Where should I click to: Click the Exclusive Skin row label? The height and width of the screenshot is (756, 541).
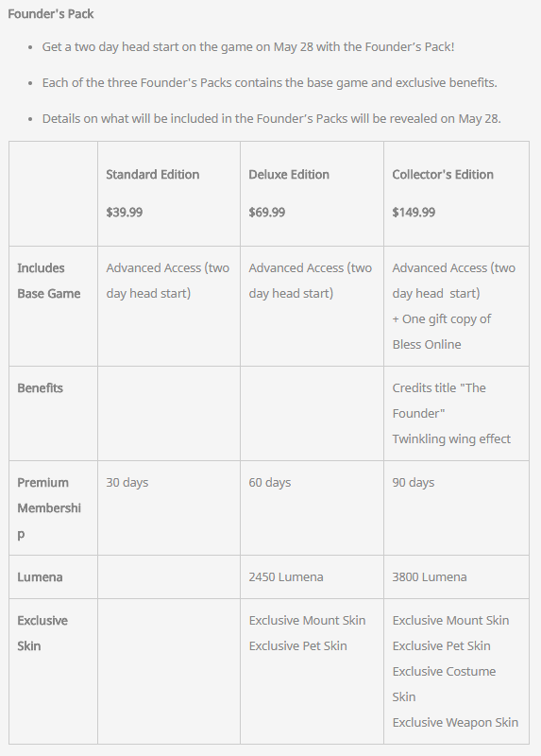pos(42,633)
